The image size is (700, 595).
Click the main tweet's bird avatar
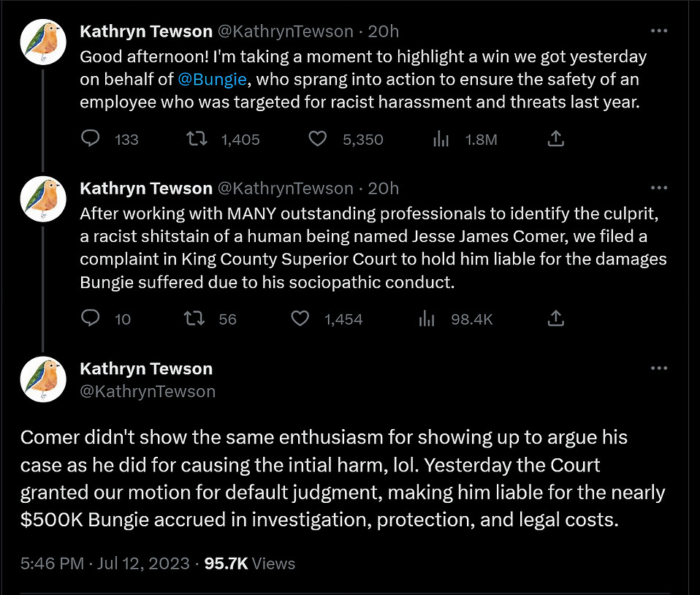click(44, 379)
